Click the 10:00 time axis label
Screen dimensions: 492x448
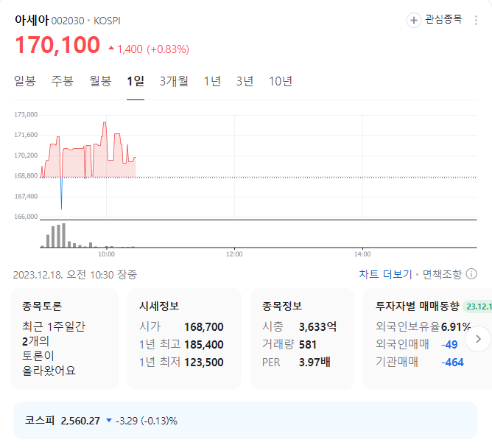(x=106, y=254)
